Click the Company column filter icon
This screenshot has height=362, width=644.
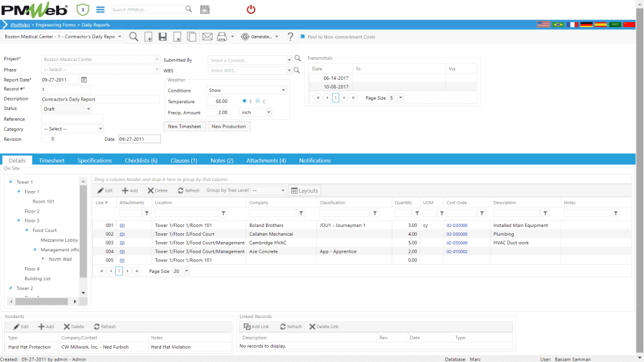301,213
